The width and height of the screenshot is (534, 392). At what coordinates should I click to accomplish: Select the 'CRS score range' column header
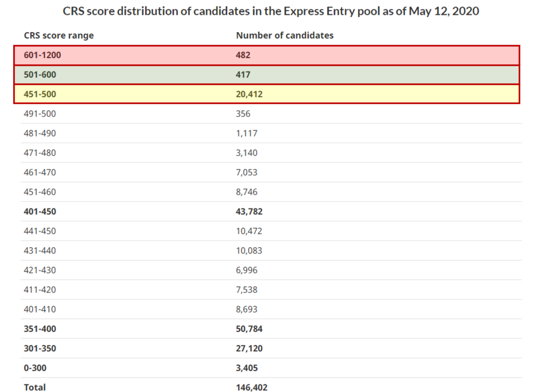point(59,35)
